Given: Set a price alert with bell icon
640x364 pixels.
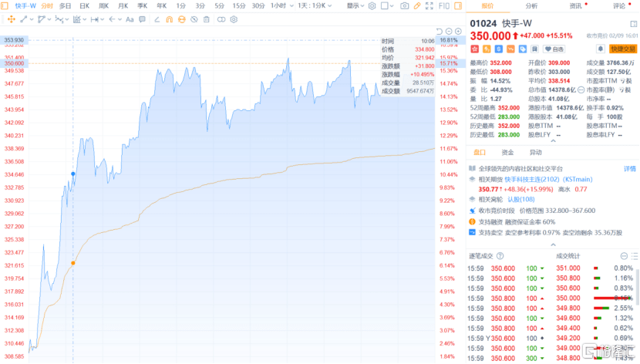Looking at the screenshot, I should 600,49.
